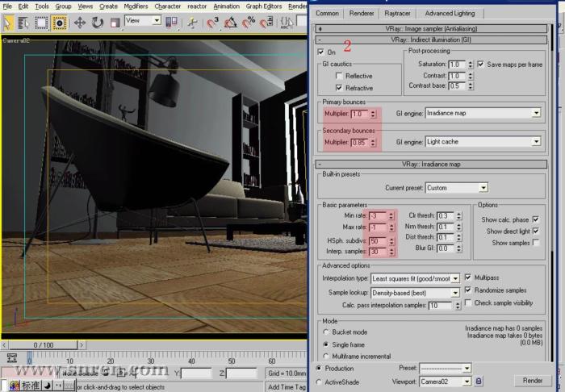Image resolution: width=565 pixels, height=392 pixels.
Task: Check the Check sample visibility option
Action: [x=470, y=302]
